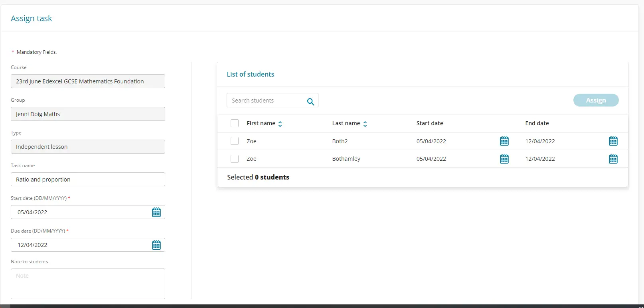Click the Due date text field
The width and height of the screenshot is (644, 308).
[x=80, y=245]
